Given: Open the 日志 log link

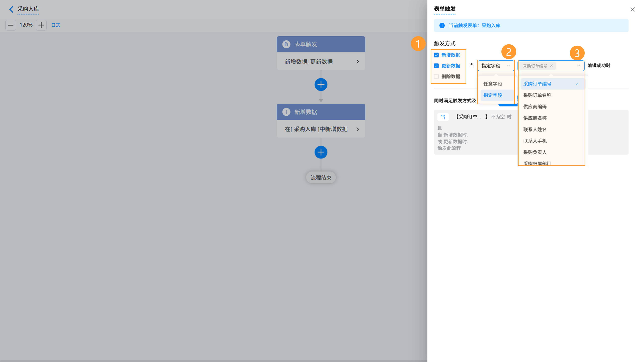Looking at the screenshot, I should [56, 25].
